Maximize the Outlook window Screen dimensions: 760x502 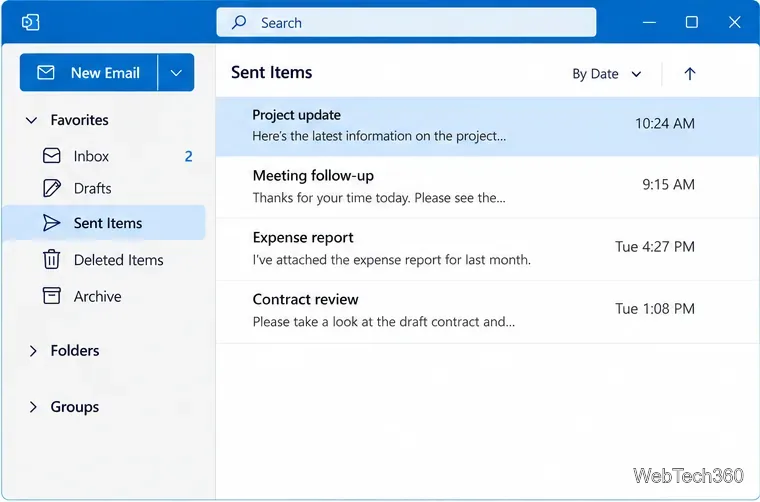point(692,22)
